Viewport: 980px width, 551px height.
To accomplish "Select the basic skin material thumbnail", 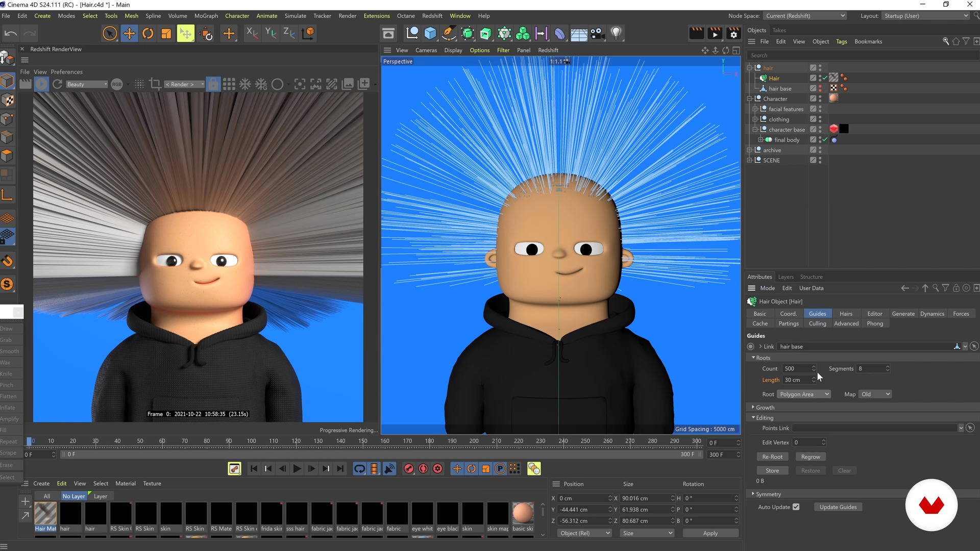I will pos(523,513).
